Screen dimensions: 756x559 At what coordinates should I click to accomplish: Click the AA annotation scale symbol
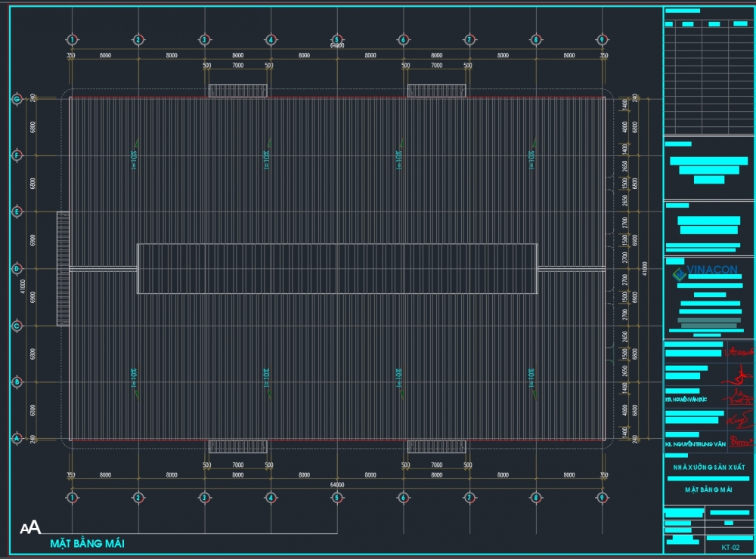(x=30, y=528)
